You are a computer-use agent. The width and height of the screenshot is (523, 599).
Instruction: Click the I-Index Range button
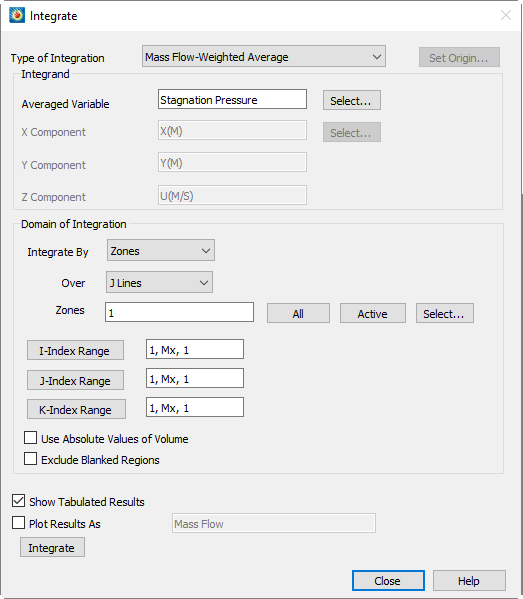(x=75, y=350)
